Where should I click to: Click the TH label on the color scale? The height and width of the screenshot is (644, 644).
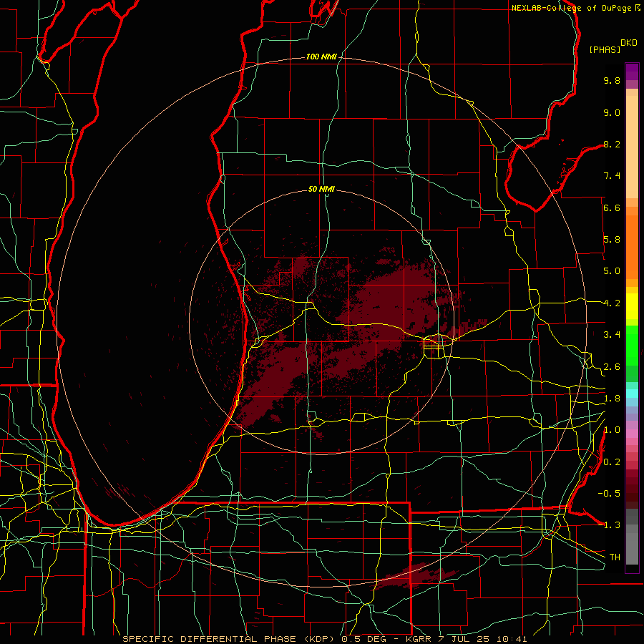615,557
